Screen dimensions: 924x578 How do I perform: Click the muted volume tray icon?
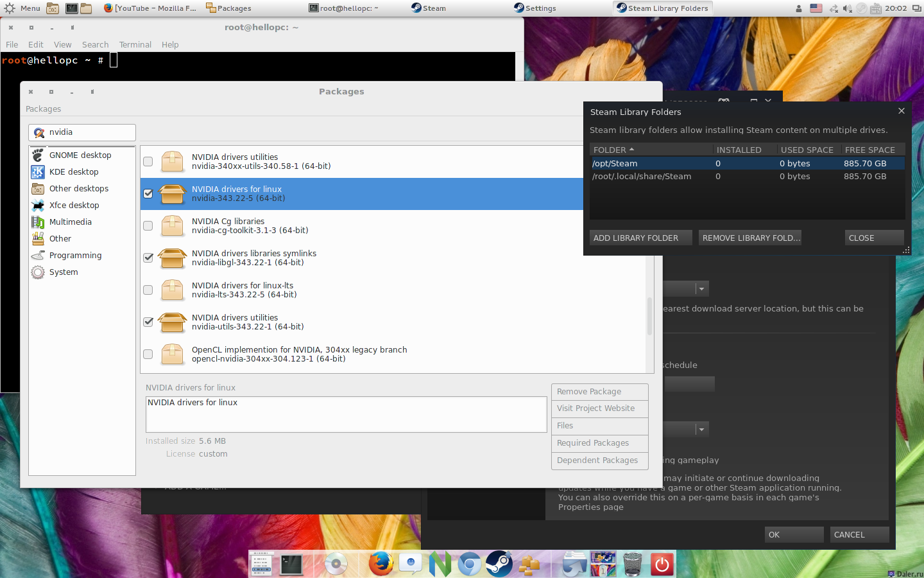[847, 8]
